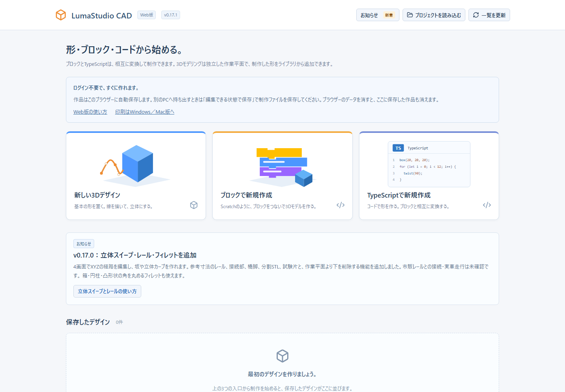The height and width of the screenshot is (392, 565).
Task: Click the LumaStudio CAD title text
Action: [102, 16]
